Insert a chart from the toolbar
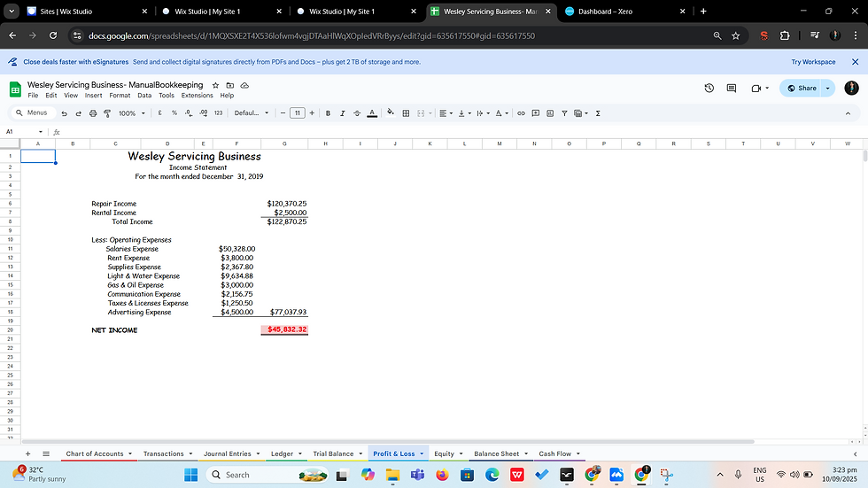The height and width of the screenshot is (488, 868). [550, 112]
